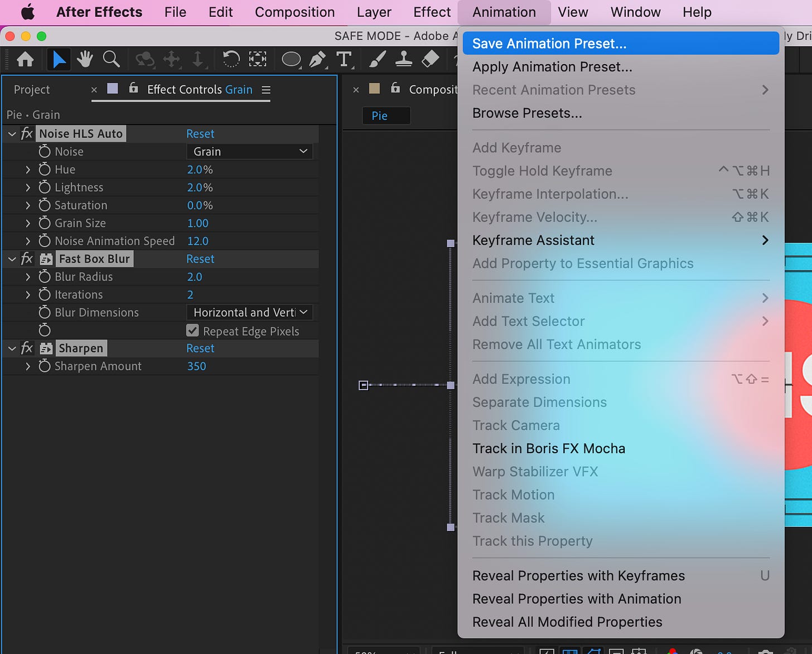Click the Sharpen Amount value 350

[196, 366]
